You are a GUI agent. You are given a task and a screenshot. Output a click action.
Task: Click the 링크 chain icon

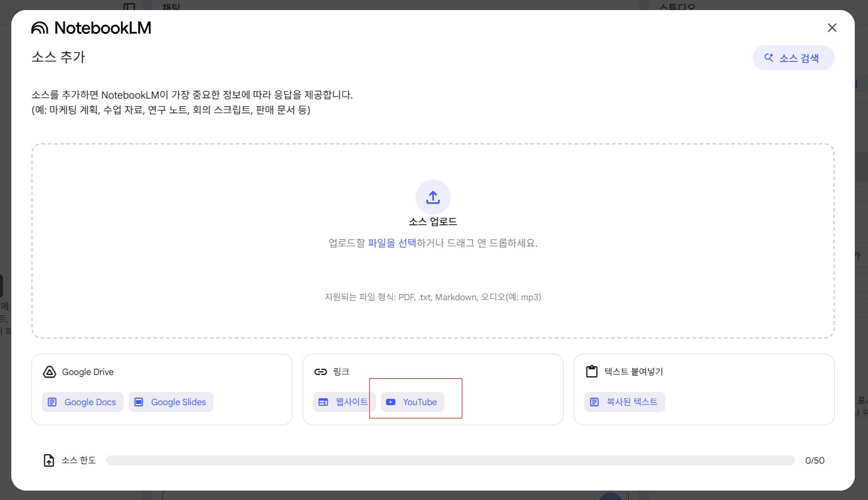click(x=321, y=372)
